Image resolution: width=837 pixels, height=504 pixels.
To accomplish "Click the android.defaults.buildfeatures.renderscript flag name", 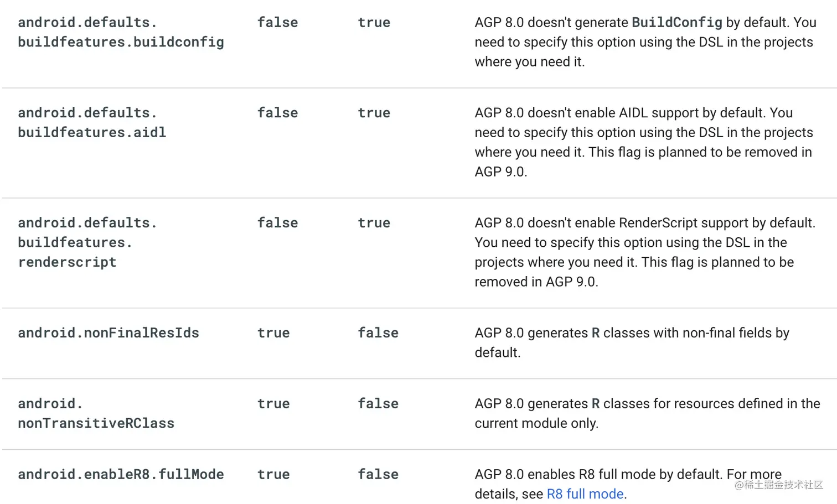I will pyautogui.click(x=87, y=242).
